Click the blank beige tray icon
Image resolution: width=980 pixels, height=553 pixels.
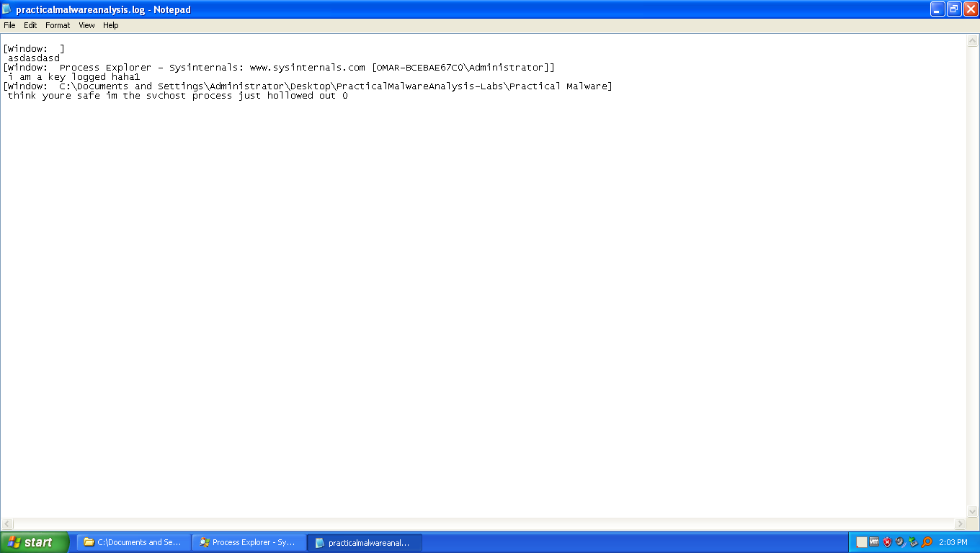862,542
